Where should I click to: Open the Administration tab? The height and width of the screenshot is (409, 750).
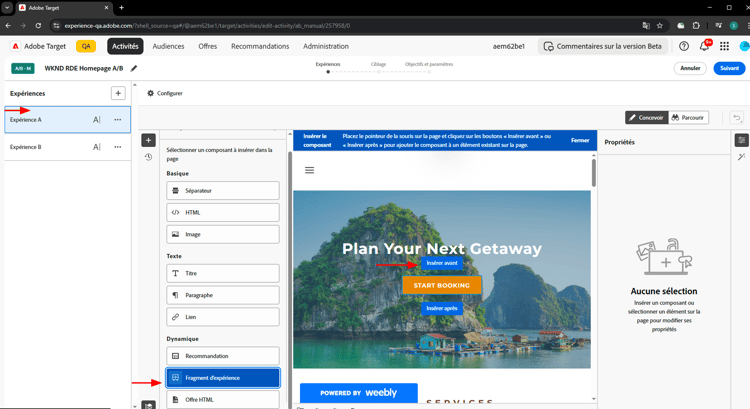326,46
